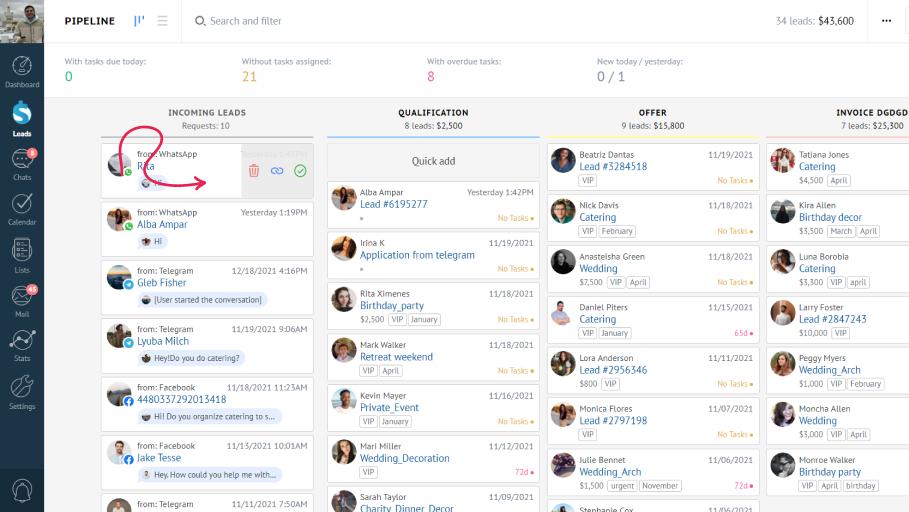Open the Dashboard from the sidebar
909x512 pixels.
coord(21,71)
